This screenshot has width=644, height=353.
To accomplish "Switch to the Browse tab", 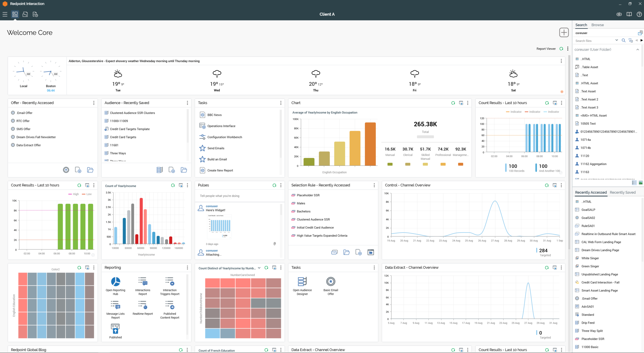I will point(597,25).
